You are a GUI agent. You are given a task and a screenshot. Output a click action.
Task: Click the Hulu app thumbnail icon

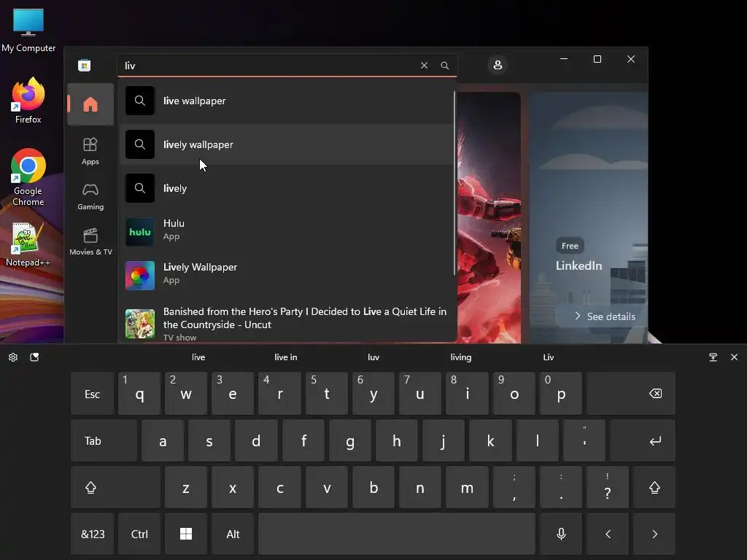tap(140, 232)
